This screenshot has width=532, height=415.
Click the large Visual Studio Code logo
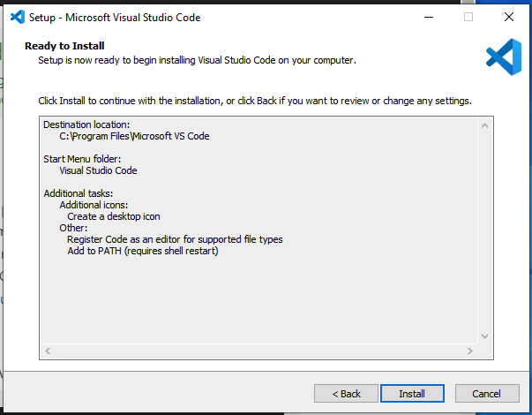pyautogui.click(x=504, y=57)
